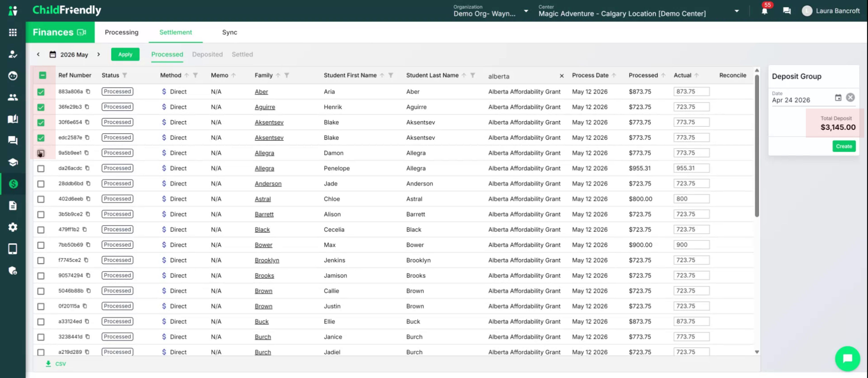The image size is (868, 378).
Task: Select the Processed sub-tab
Action: click(x=167, y=54)
